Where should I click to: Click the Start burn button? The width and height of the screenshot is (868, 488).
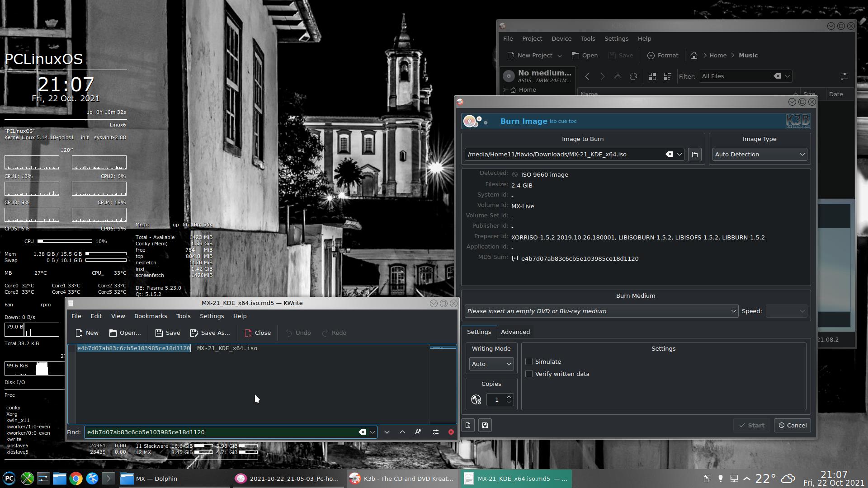752,426
